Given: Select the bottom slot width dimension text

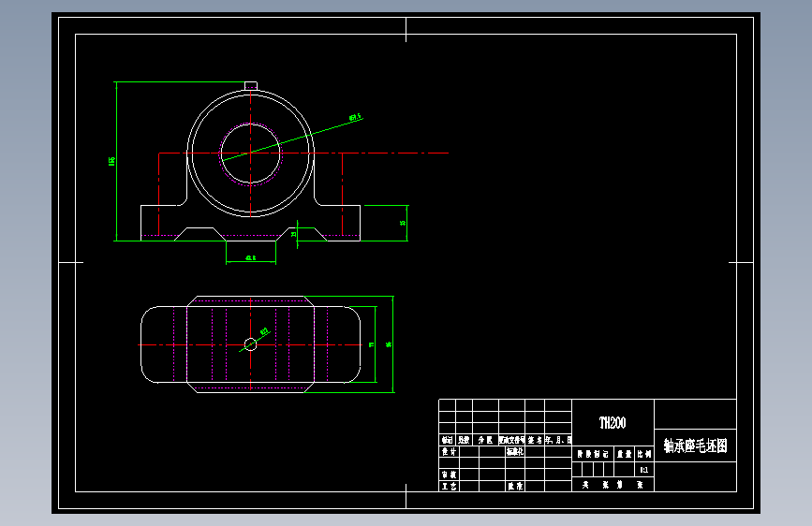Looking at the screenshot, I should (x=251, y=257).
